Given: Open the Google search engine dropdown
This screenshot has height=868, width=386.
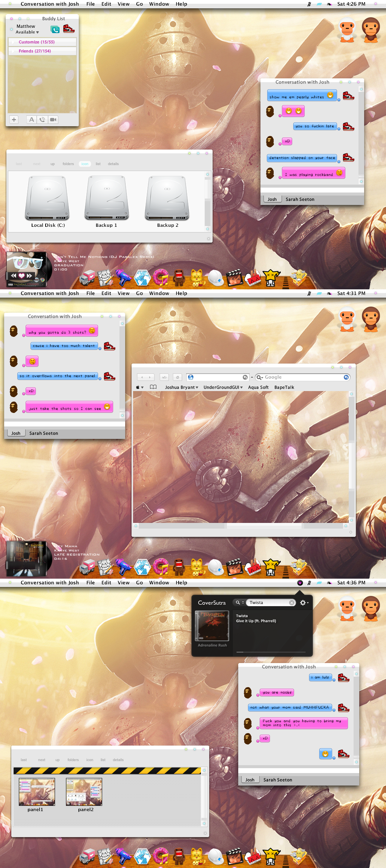Looking at the screenshot, I should (260, 377).
